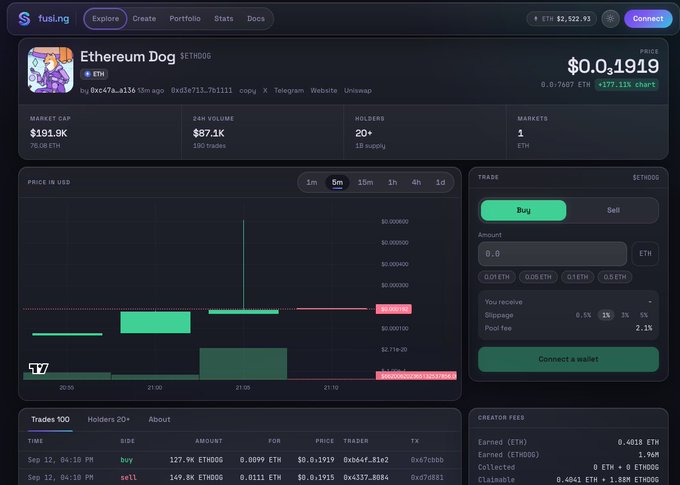Image resolution: width=680 pixels, height=485 pixels.
Task: Click the Ethereum Dog token avatar
Action: (x=50, y=70)
